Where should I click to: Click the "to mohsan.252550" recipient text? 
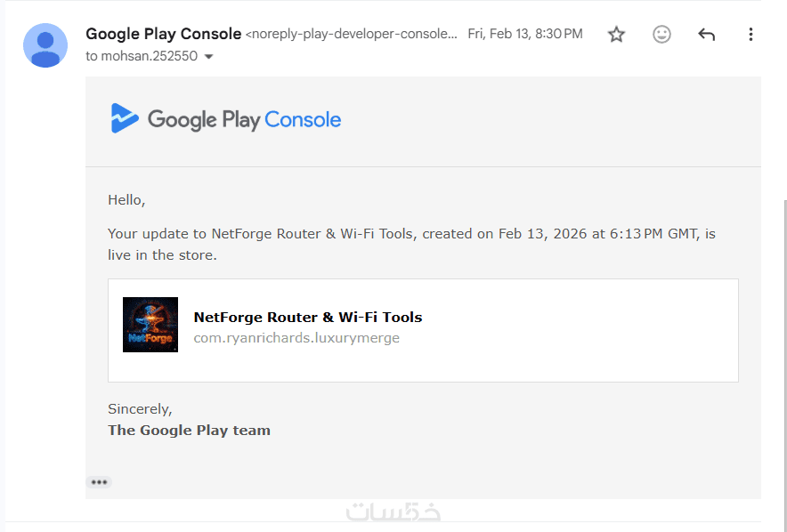tap(142, 56)
